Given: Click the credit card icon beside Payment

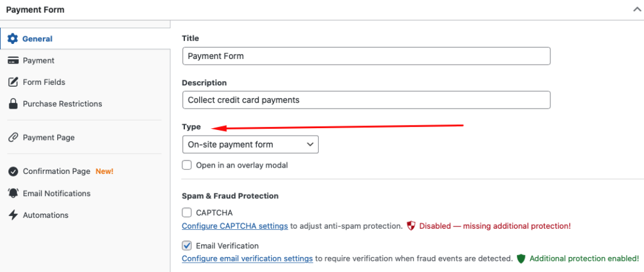Looking at the screenshot, I should point(13,61).
